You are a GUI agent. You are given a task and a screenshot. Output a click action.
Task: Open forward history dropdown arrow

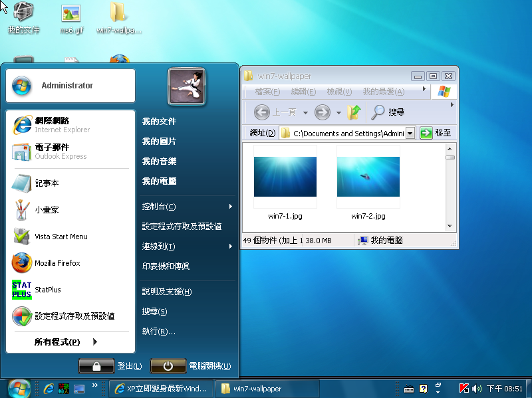tap(338, 112)
